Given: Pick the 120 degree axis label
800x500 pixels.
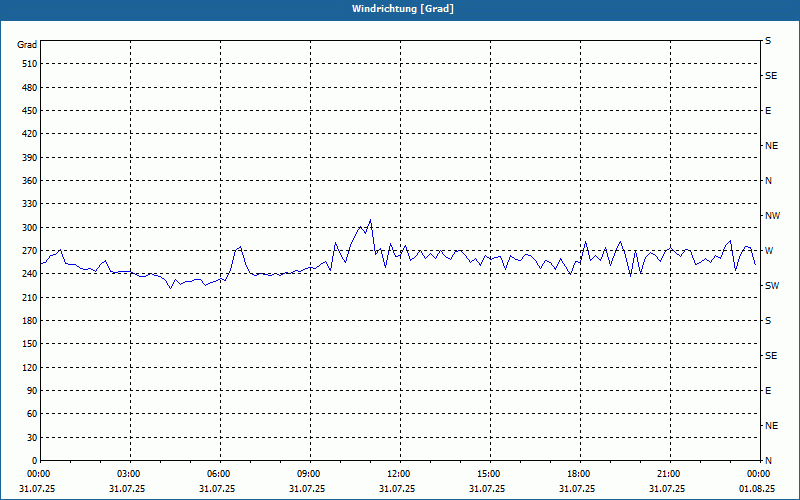Looking at the screenshot, I should tap(30, 367).
